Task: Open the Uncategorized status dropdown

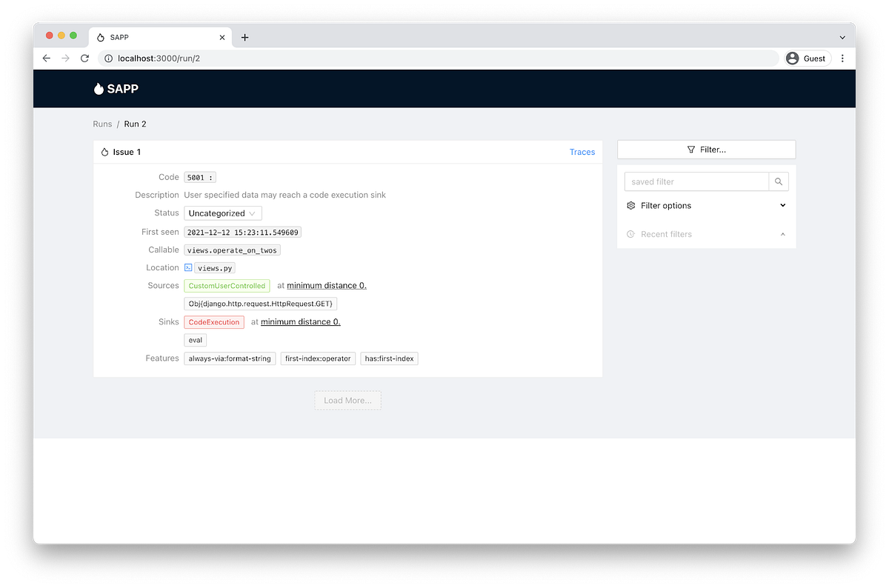Action: click(x=222, y=213)
